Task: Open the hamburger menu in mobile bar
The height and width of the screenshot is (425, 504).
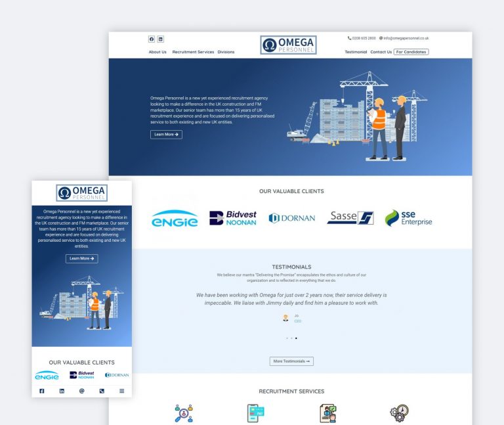Action: tap(121, 391)
